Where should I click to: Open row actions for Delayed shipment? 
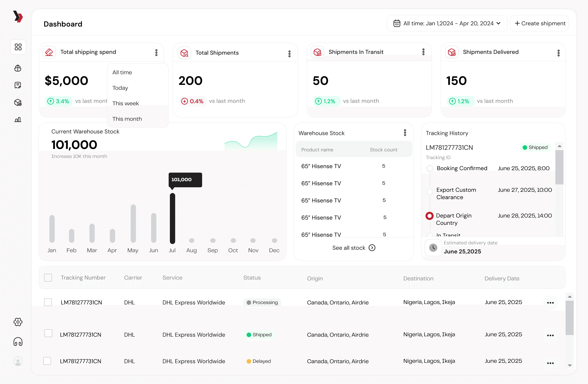pyautogui.click(x=550, y=363)
